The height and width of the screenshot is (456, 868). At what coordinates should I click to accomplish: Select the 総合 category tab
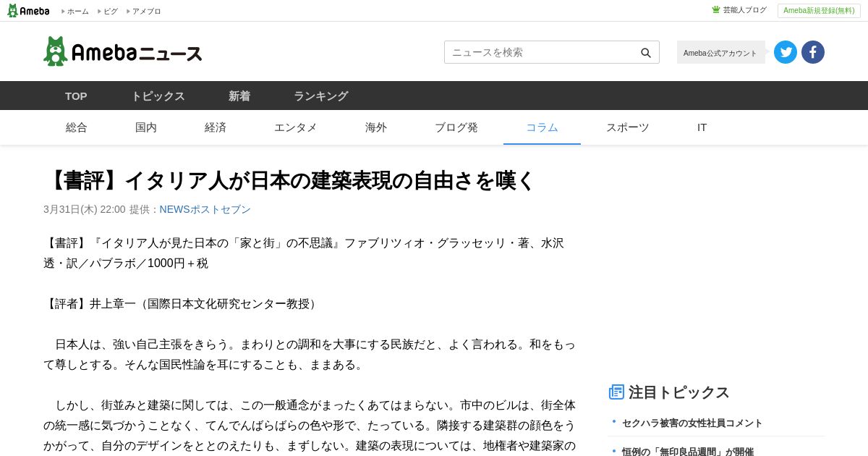(x=77, y=127)
